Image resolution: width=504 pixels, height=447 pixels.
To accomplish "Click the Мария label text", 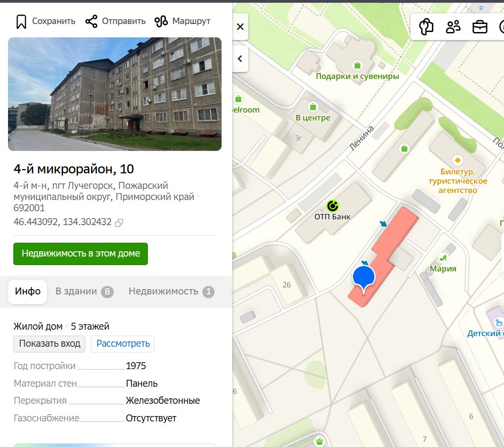I will click(443, 269).
